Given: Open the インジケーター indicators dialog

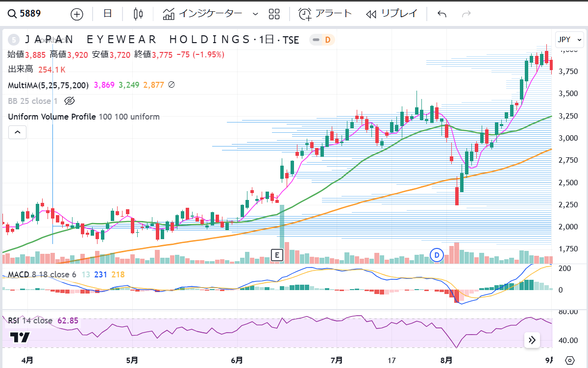Looking at the screenshot, I should (202, 14).
